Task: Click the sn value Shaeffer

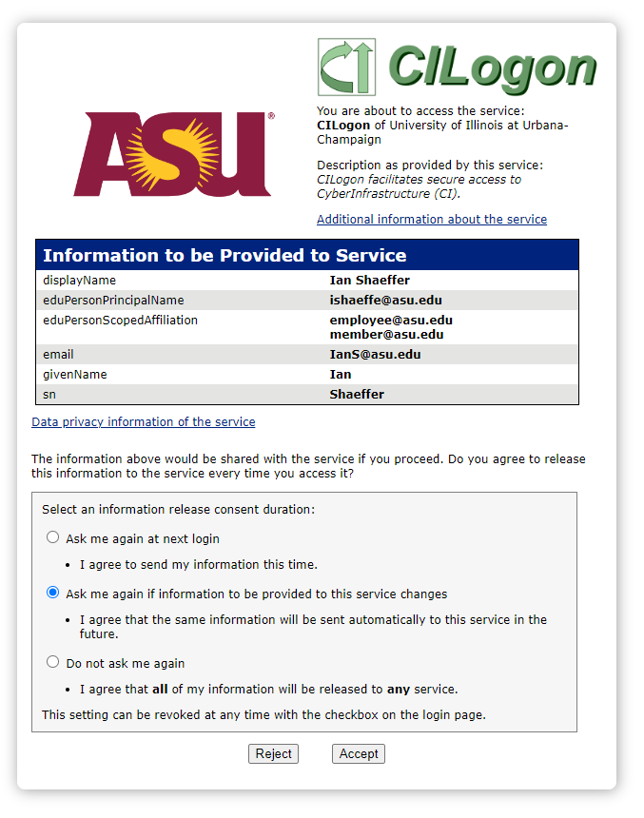Action: click(357, 394)
